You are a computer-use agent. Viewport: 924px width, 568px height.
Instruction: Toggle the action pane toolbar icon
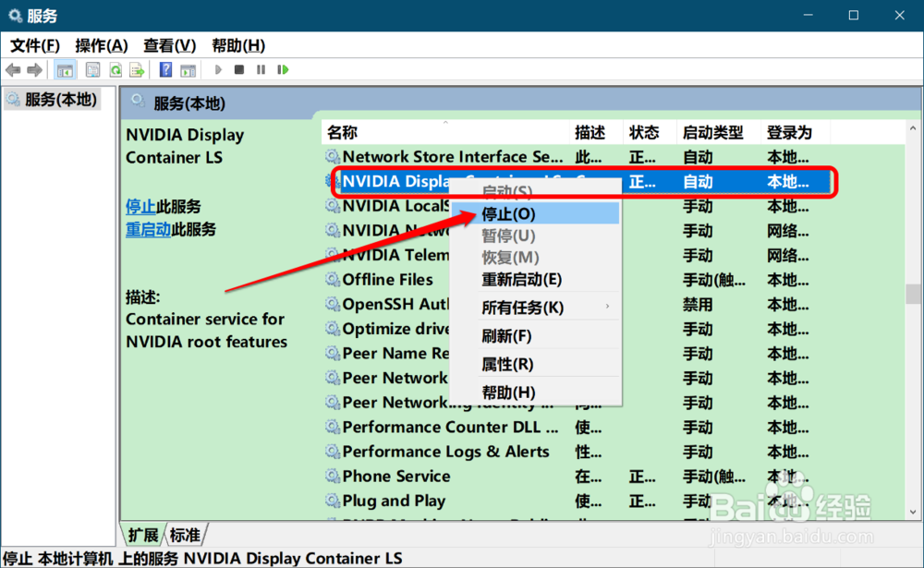(188, 70)
